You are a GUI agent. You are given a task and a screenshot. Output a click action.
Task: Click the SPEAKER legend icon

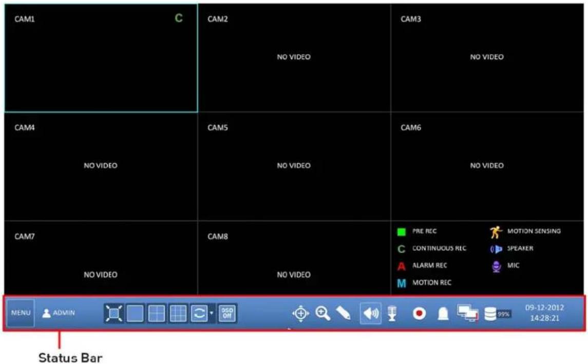click(496, 249)
